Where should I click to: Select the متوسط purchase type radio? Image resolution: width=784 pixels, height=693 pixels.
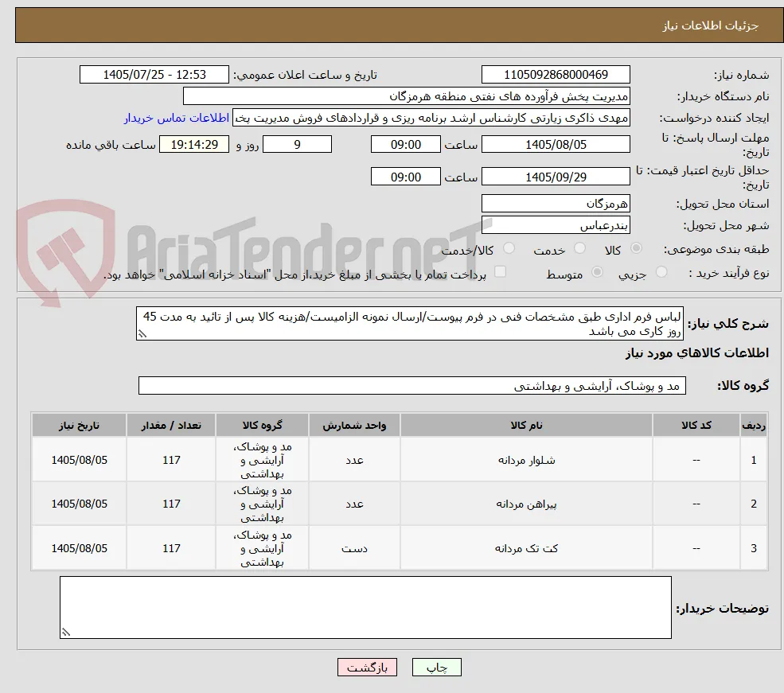point(597,272)
